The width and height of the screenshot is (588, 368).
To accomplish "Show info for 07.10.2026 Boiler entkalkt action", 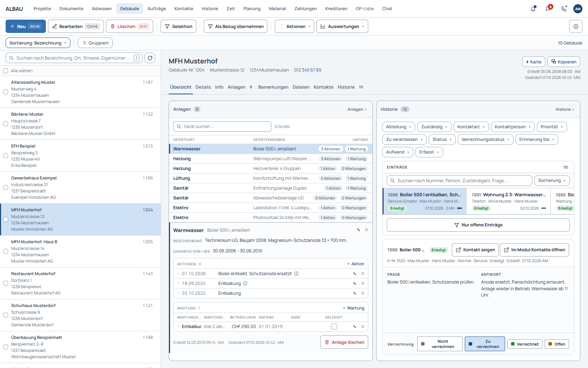I will pos(296,274).
